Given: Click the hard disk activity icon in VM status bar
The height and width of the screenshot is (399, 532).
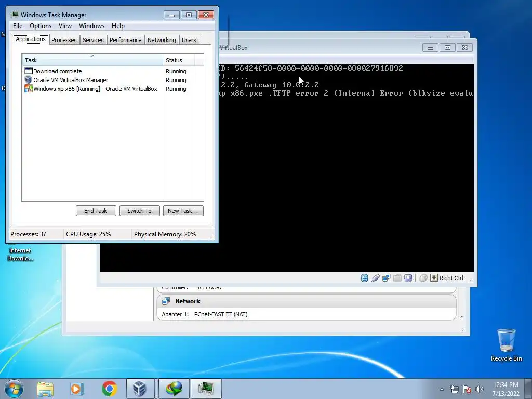Looking at the screenshot, I should pos(364,278).
